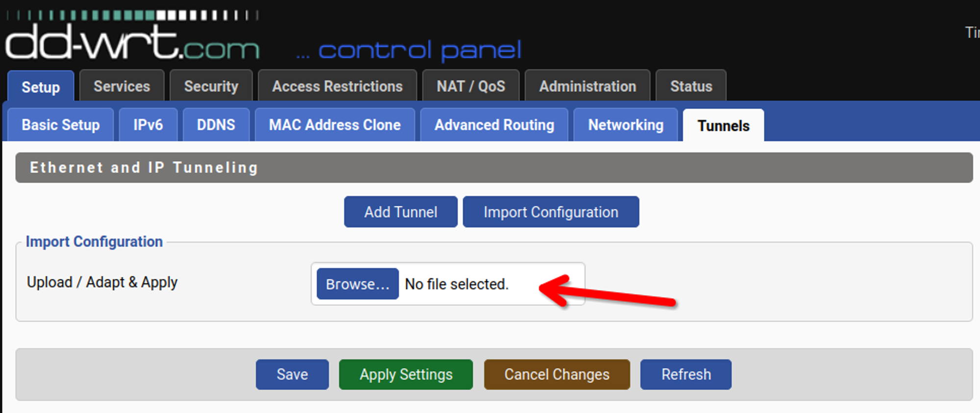980x413 pixels.
Task: Select the Basic Setup sub-tab
Action: pos(60,125)
